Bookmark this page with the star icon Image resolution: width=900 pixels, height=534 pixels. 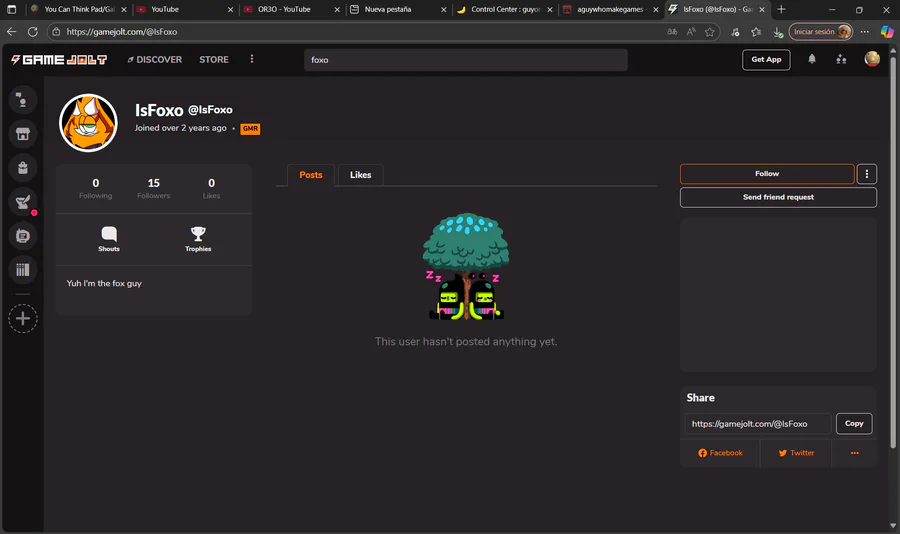click(710, 32)
